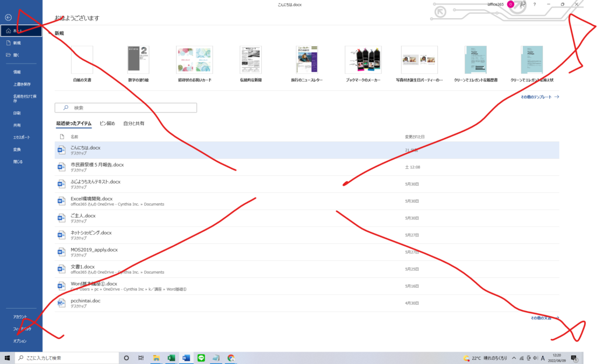Click the feedback icon in the title bar
597x364 pixels.
pyautogui.click(x=523, y=5)
